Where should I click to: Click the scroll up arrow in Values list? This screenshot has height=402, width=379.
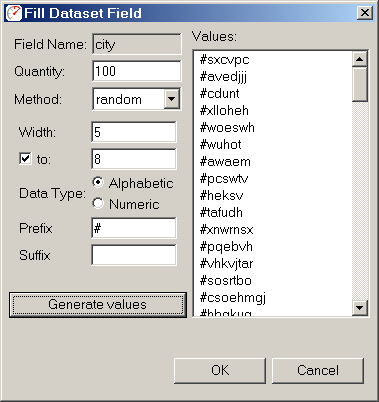(x=360, y=59)
